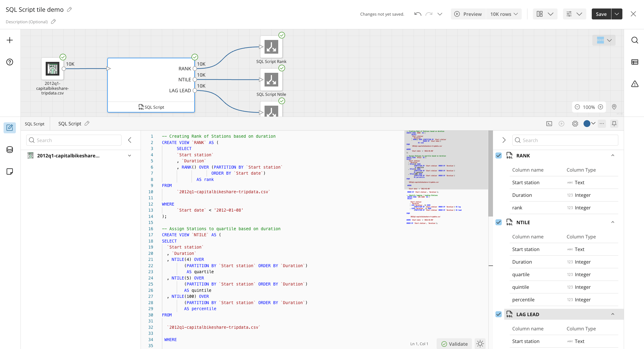Click the RANK output port on SQL tile
Image resolution: width=644 pixels, height=349 pixels.
pos(195,69)
